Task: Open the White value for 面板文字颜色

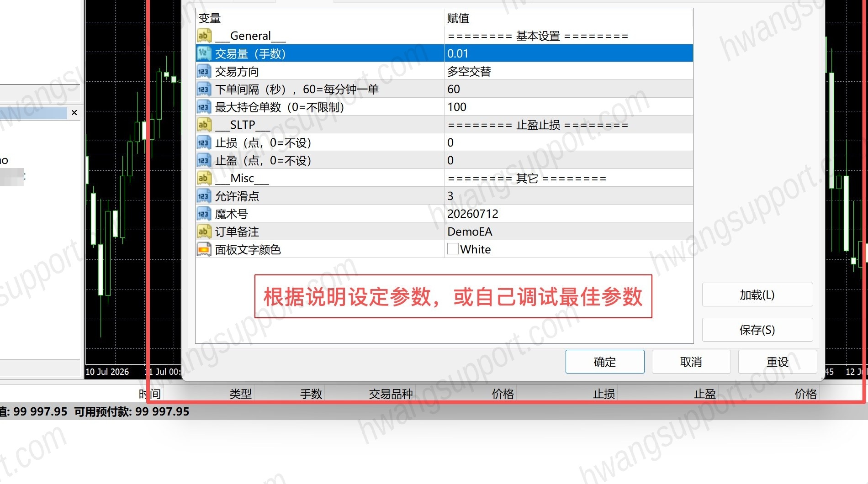Action: 568,249
